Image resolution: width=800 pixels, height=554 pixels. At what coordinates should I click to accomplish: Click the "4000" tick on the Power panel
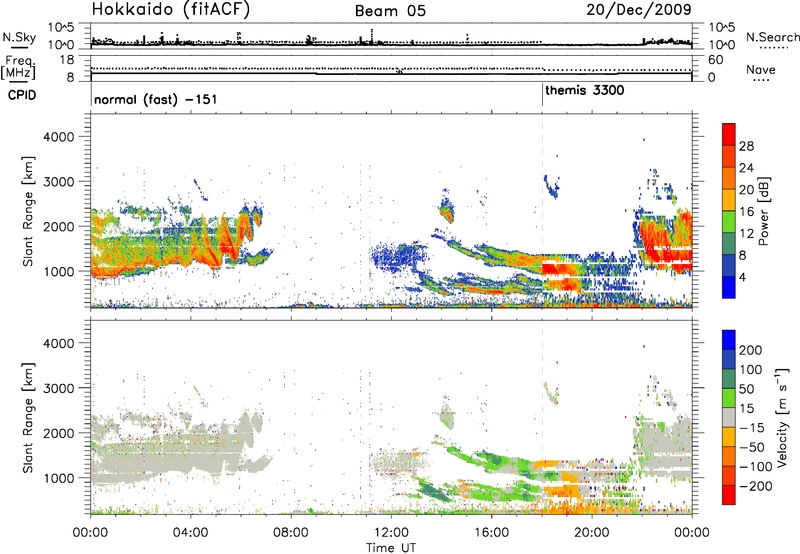[x=59, y=137]
